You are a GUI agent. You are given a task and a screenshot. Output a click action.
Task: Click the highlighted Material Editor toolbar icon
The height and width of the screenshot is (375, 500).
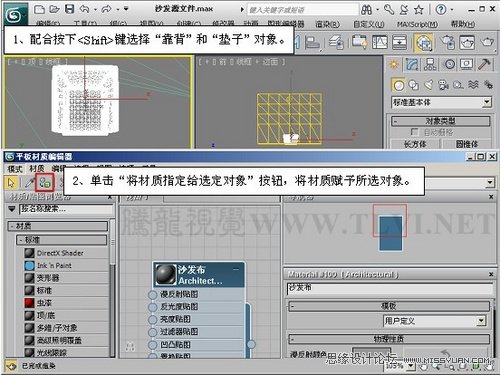(423, 43)
